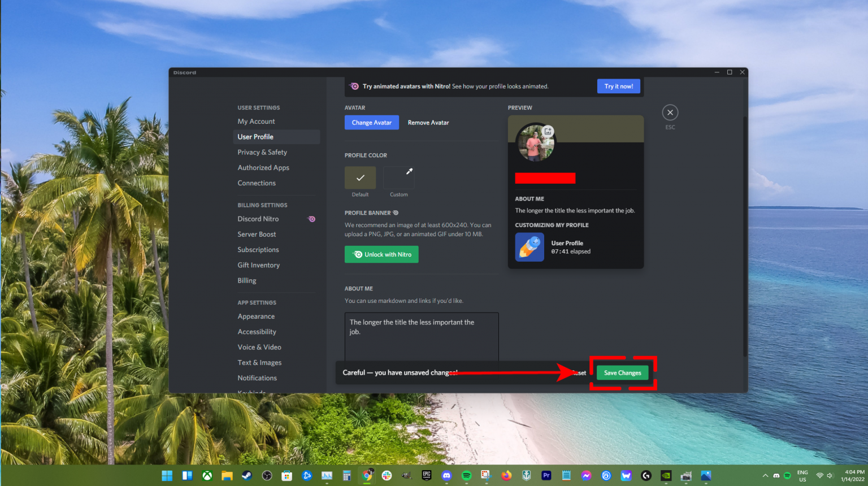Open Discord Nitro billing page
Viewport: 868px width, 486px height.
tap(276, 219)
